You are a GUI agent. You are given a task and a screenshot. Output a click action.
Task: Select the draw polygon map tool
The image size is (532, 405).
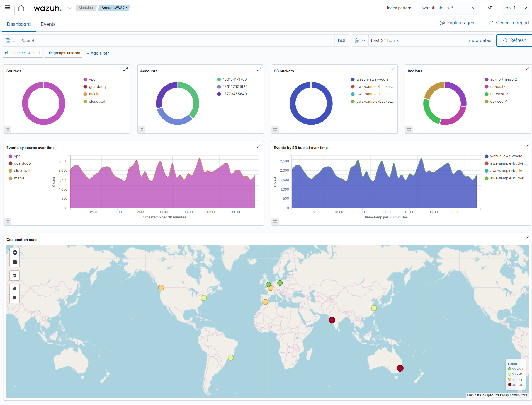coord(15,289)
